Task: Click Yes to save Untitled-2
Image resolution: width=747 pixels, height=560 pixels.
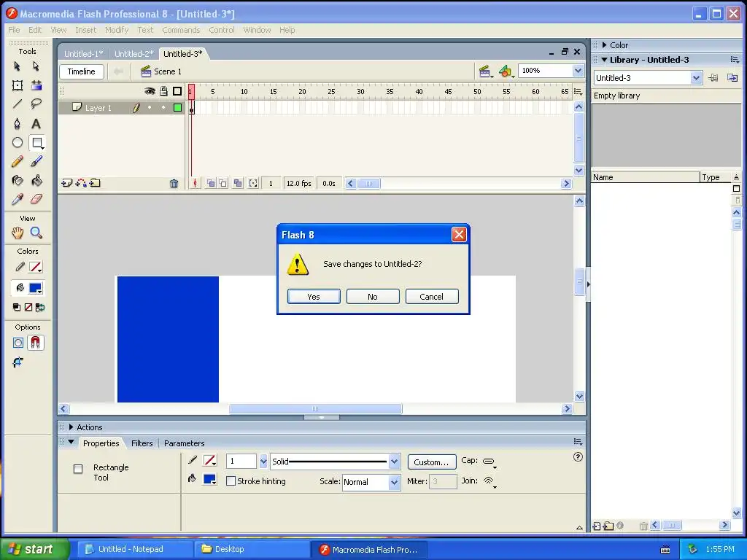Action: (x=314, y=297)
